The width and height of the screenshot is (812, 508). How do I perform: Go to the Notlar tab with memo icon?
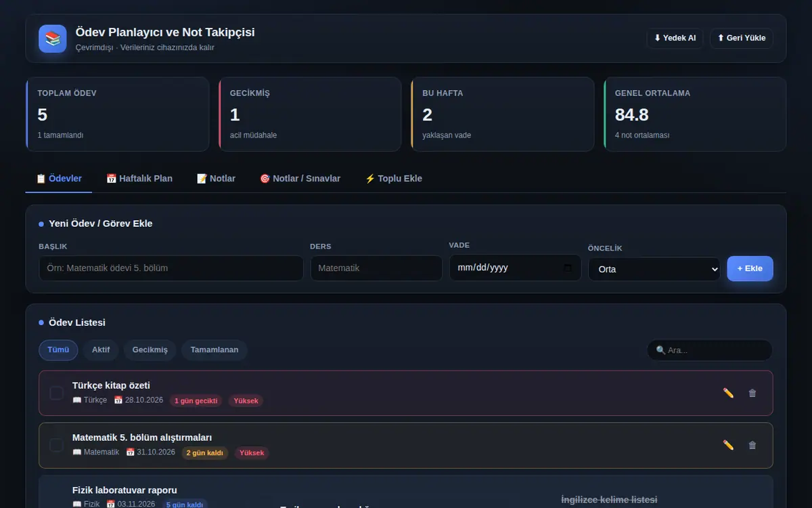click(217, 179)
